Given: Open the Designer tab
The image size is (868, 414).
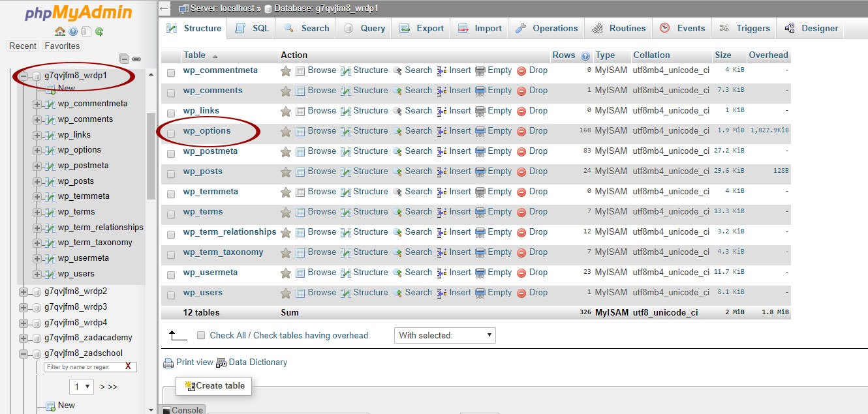Looking at the screenshot, I should click(x=811, y=28).
